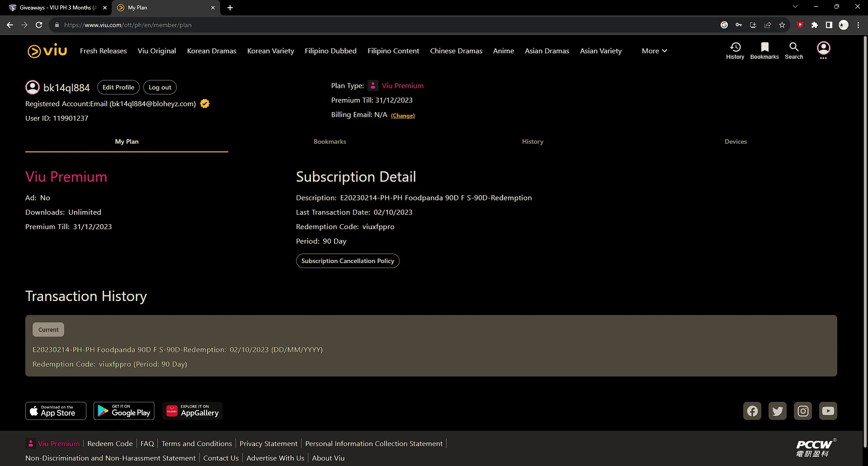Image resolution: width=868 pixels, height=466 pixels.
Task: Open Contact Us footer link
Action: pyautogui.click(x=221, y=458)
